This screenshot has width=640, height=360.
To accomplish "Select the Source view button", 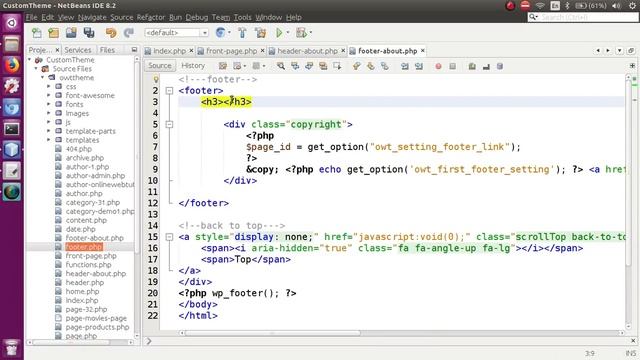I will (x=160, y=66).
